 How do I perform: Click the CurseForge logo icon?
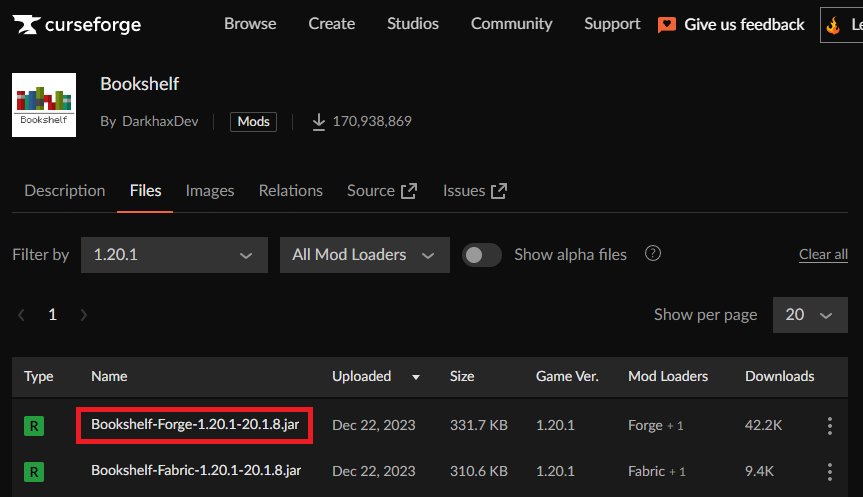(26, 24)
